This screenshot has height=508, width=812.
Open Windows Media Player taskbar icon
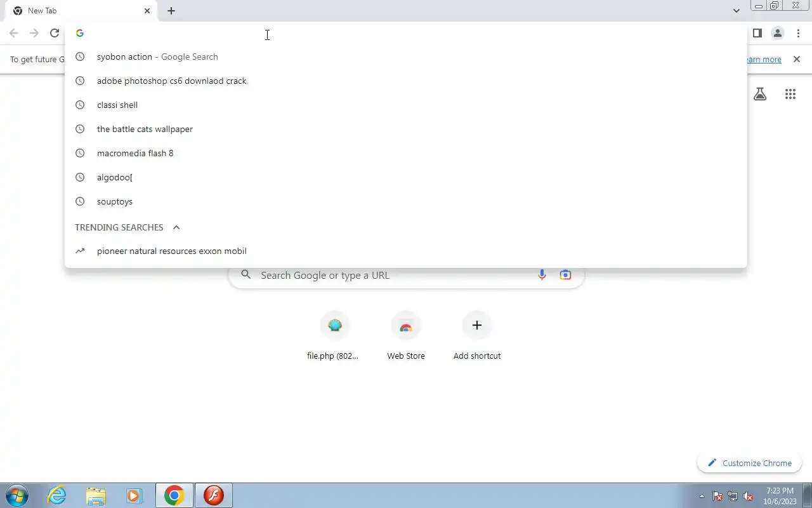134,495
